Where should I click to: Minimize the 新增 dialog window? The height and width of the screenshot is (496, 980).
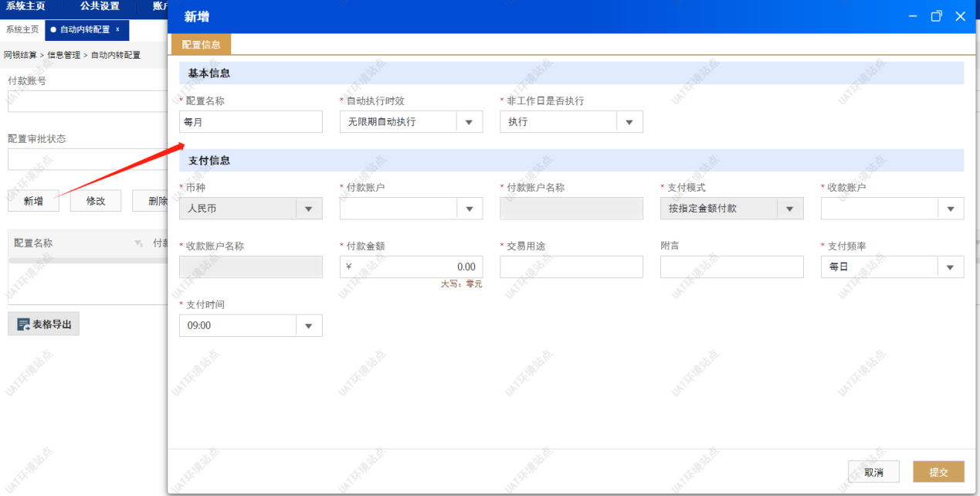[x=913, y=16]
